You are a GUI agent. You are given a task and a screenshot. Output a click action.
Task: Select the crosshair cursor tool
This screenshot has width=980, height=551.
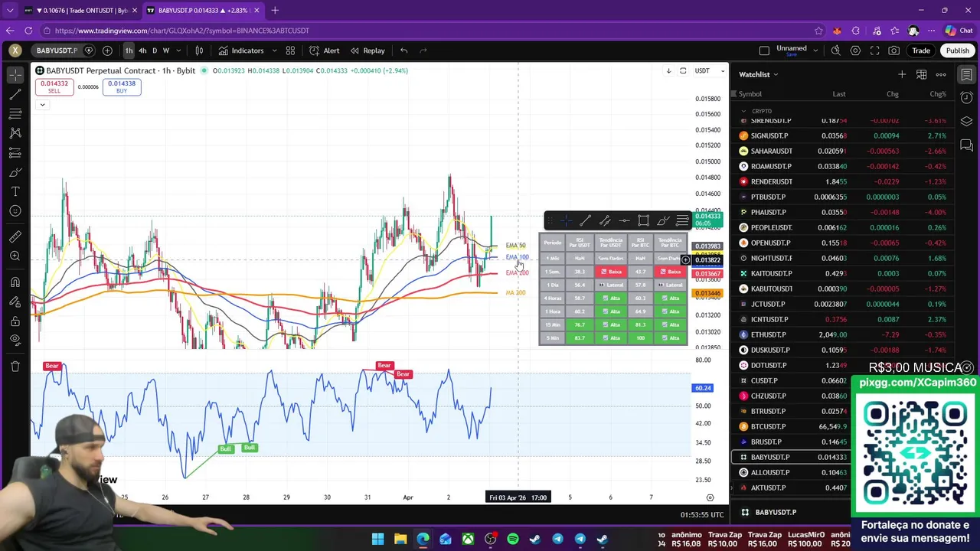(x=15, y=75)
